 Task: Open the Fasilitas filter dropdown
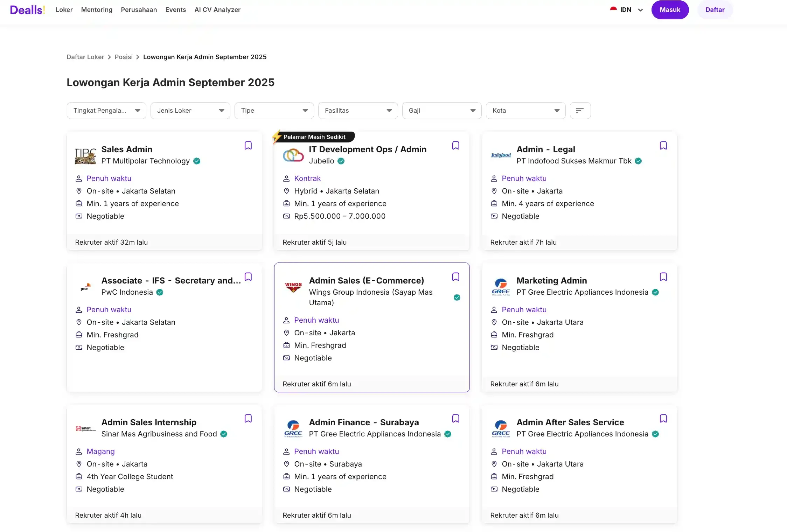358,111
